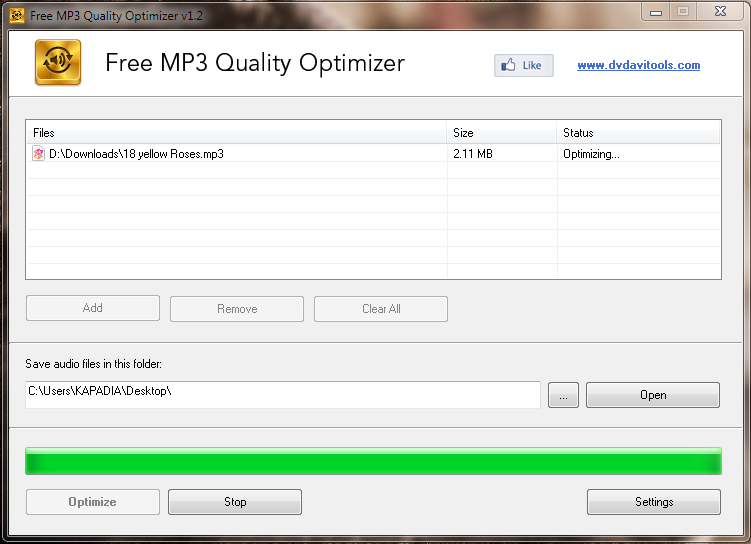751x544 pixels.
Task: Click the green optimization progress bar
Action: 373,461
